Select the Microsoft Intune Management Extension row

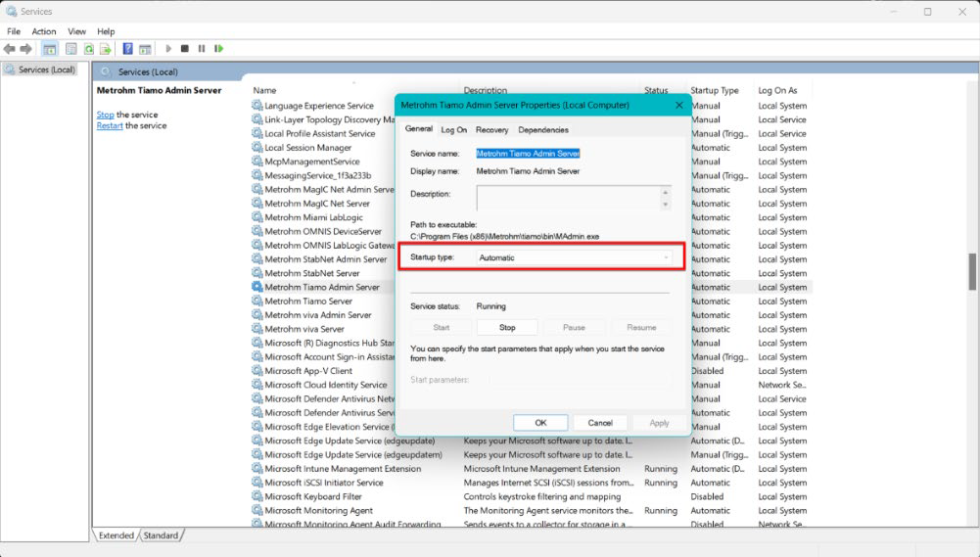tap(530, 469)
